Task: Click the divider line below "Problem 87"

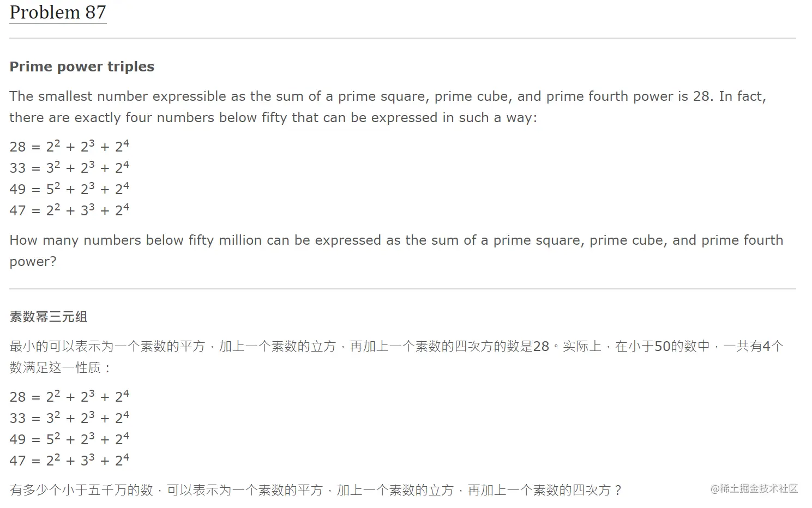Action: click(x=402, y=38)
